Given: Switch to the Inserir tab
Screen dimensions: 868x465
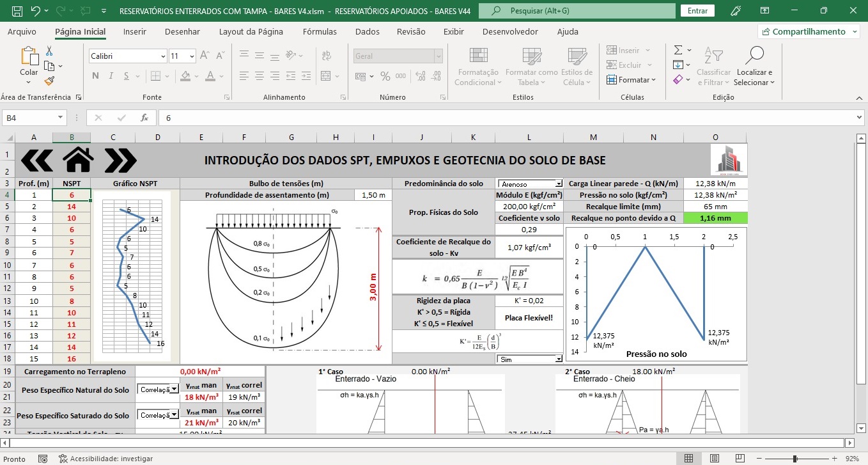Looking at the screenshot, I should pos(134,31).
